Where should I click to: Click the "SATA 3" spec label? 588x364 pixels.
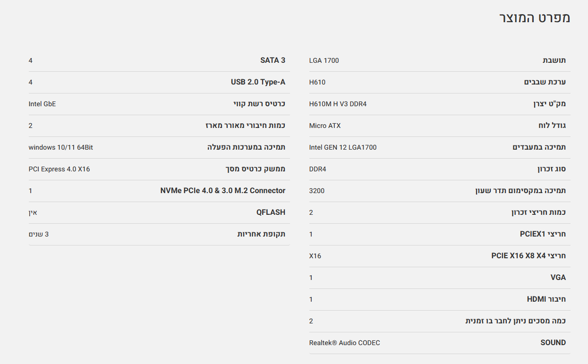pos(273,60)
